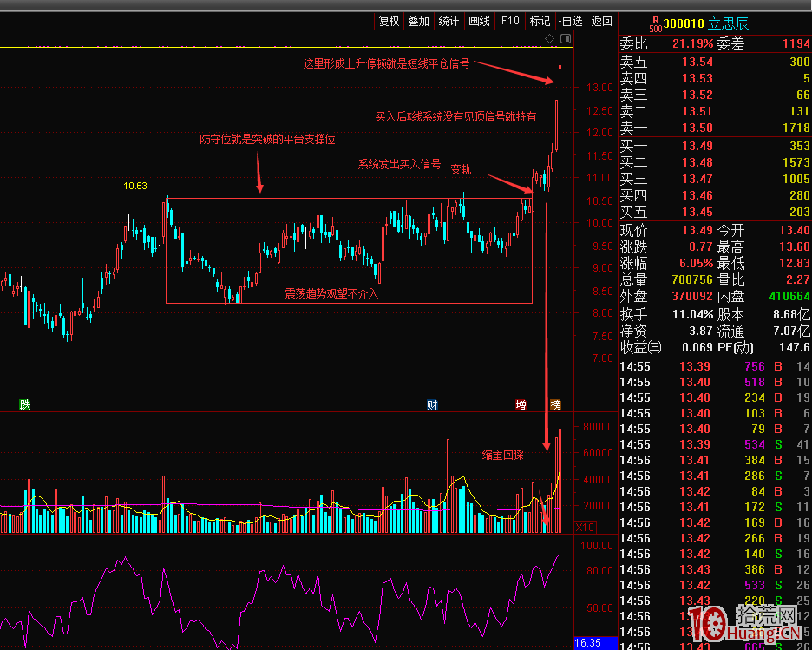
Task: Click the diamond icon above chart
Action: [x=549, y=38]
